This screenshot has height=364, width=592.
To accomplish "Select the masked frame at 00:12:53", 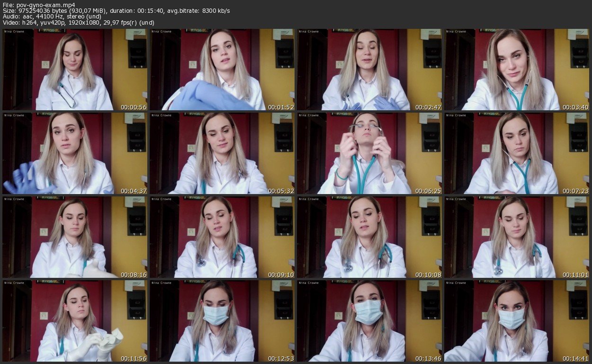I will [222, 320].
